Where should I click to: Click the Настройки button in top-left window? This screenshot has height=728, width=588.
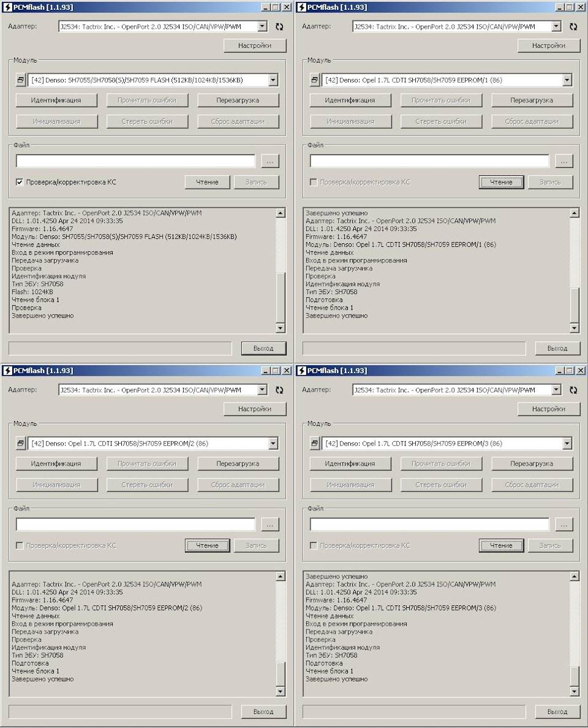pos(254,45)
